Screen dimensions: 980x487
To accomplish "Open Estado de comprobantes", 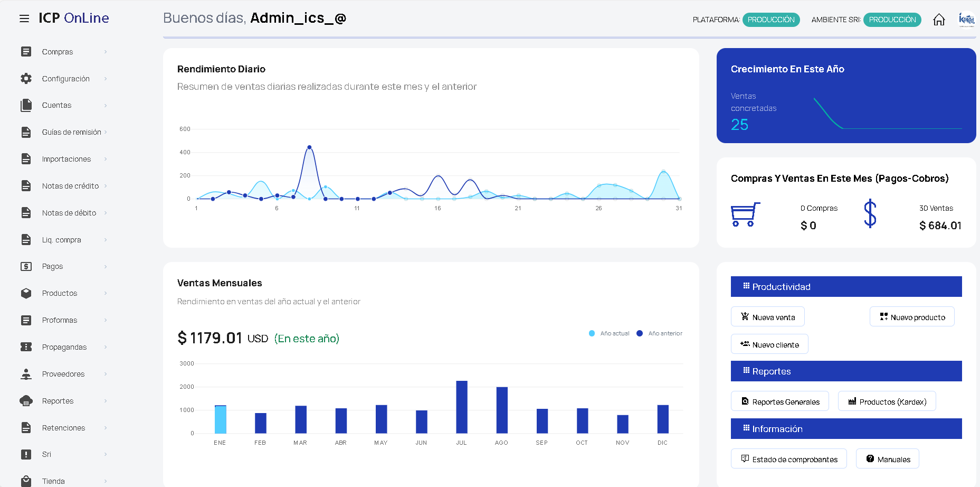I will click(x=789, y=459).
